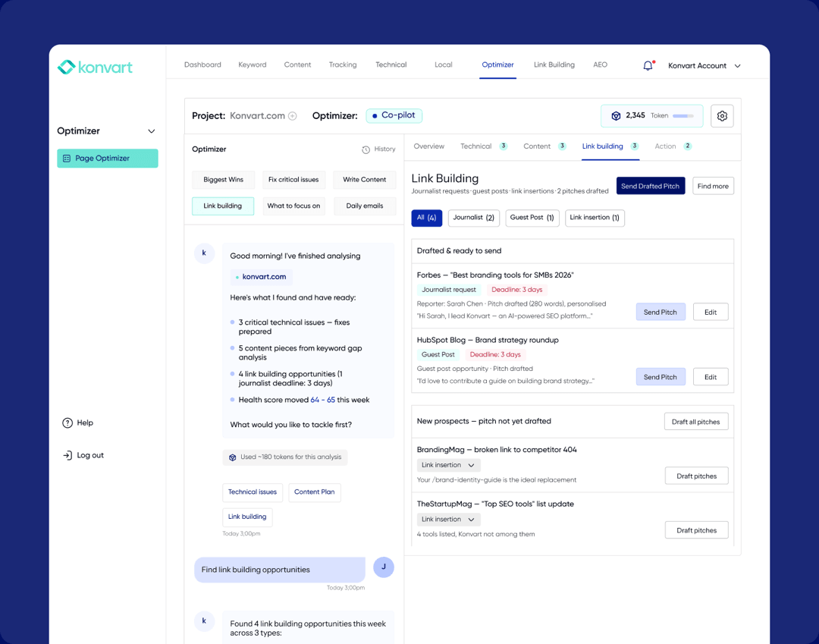Screen dimensions: 819x644
Task: Click the Link building quick chip
Action: [x=223, y=206]
